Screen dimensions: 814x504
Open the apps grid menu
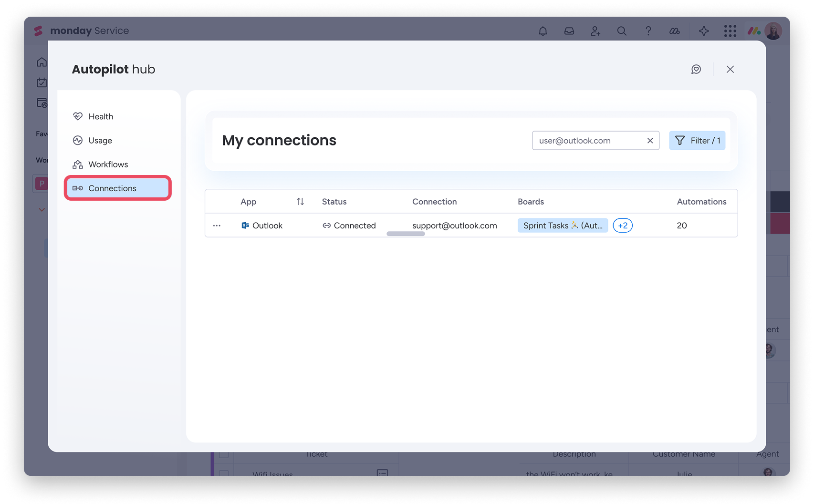730,31
